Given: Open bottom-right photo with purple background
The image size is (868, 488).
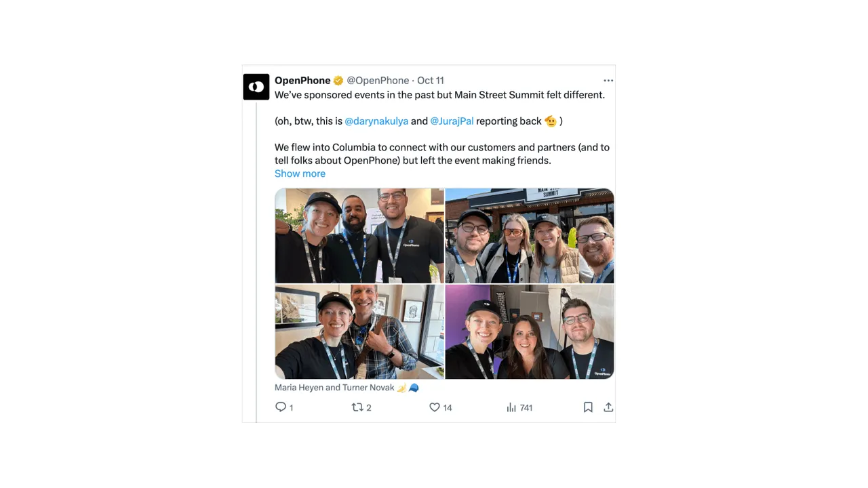Looking at the screenshot, I should [530, 331].
